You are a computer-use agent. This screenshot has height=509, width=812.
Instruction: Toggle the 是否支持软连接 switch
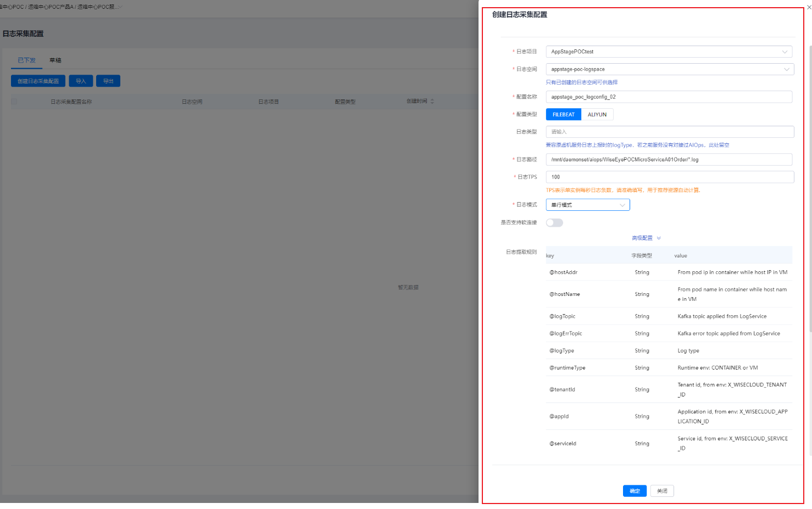(x=554, y=223)
